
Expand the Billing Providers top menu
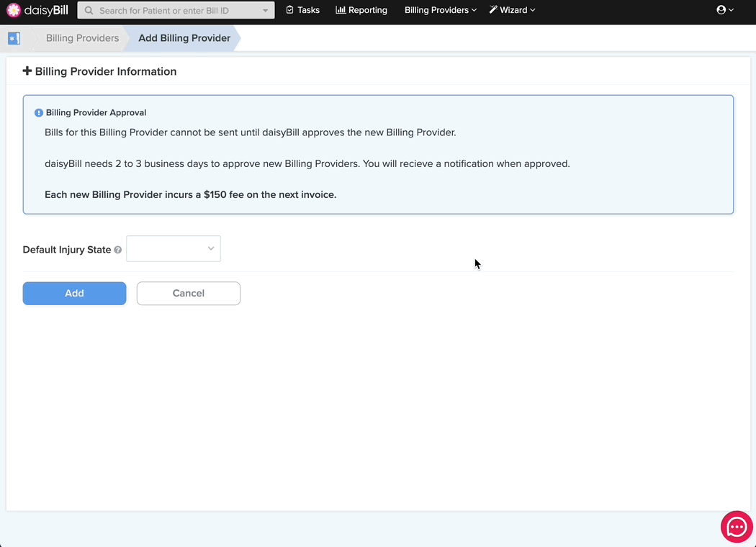(440, 10)
